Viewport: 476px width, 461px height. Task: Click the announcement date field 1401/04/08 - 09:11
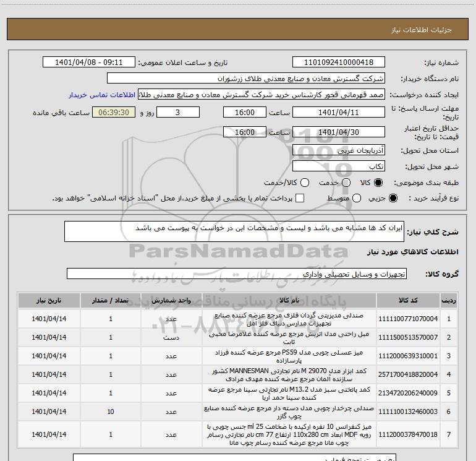(x=88, y=62)
